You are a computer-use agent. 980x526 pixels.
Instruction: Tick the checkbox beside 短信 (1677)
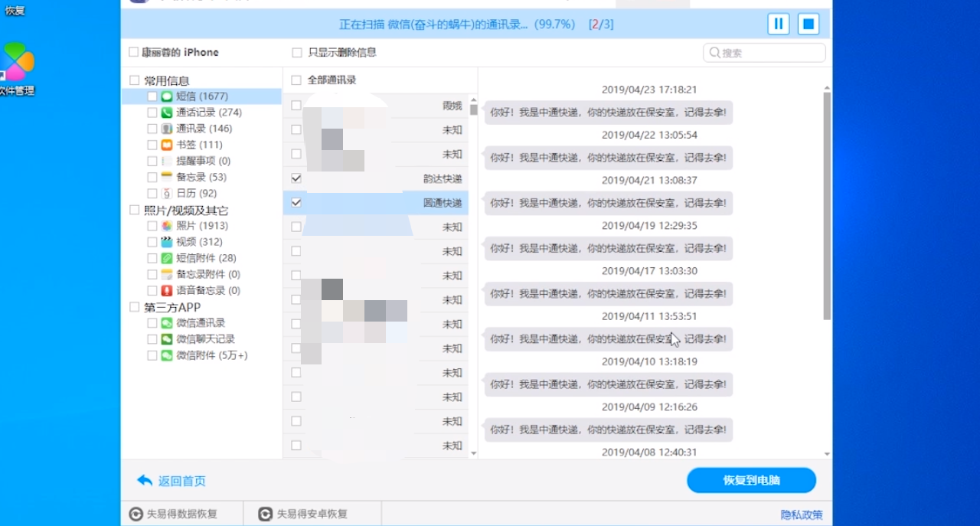[x=152, y=96]
